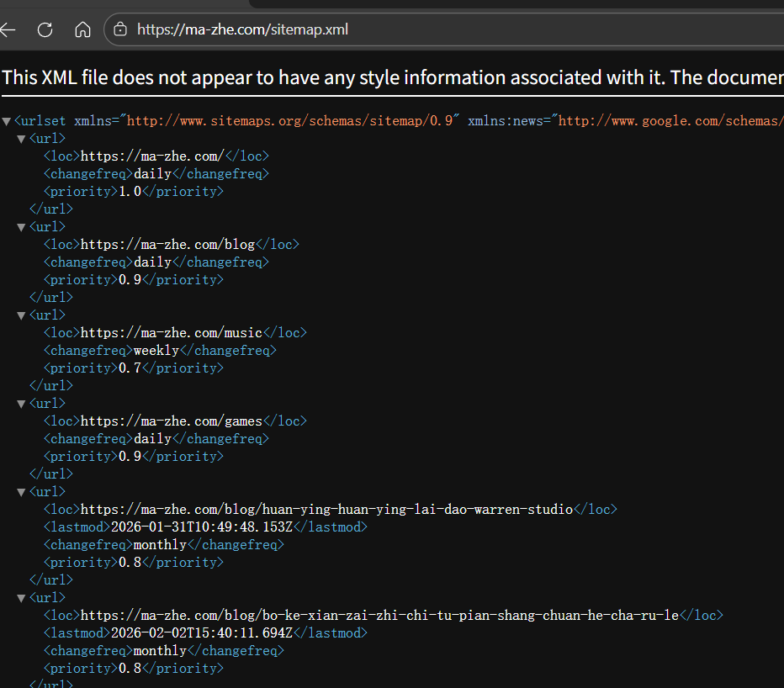The height and width of the screenshot is (688, 784).
Task: Click the 'weekly' changefreq value
Action: tap(156, 351)
